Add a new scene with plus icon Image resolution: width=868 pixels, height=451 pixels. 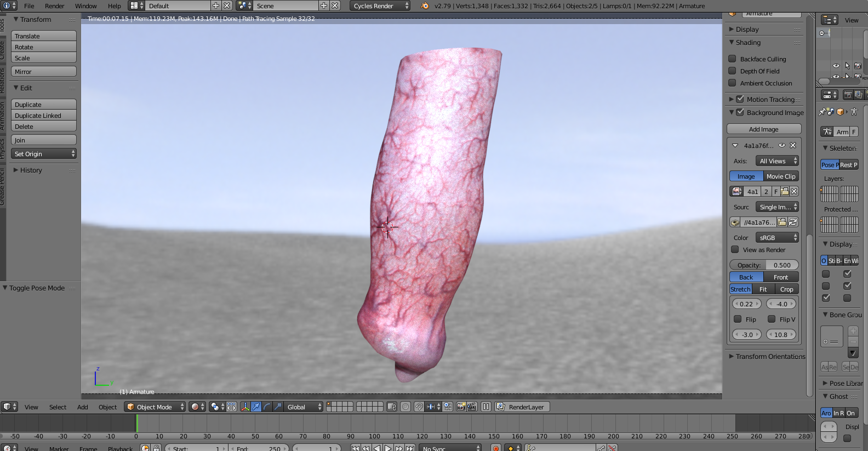324,5
